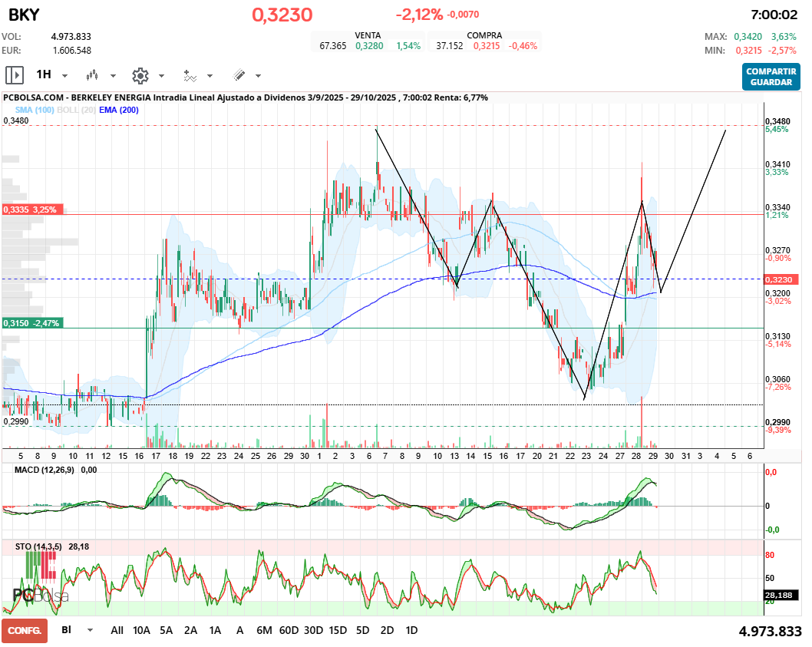812x647 pixels.
Task: Expand the drawing tools dropdown arrow
Action: tap(258, 76)
